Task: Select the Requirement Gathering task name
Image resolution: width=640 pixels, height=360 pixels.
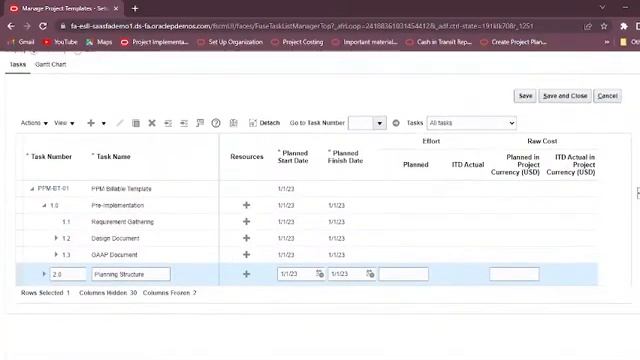Action: point(122,222)
